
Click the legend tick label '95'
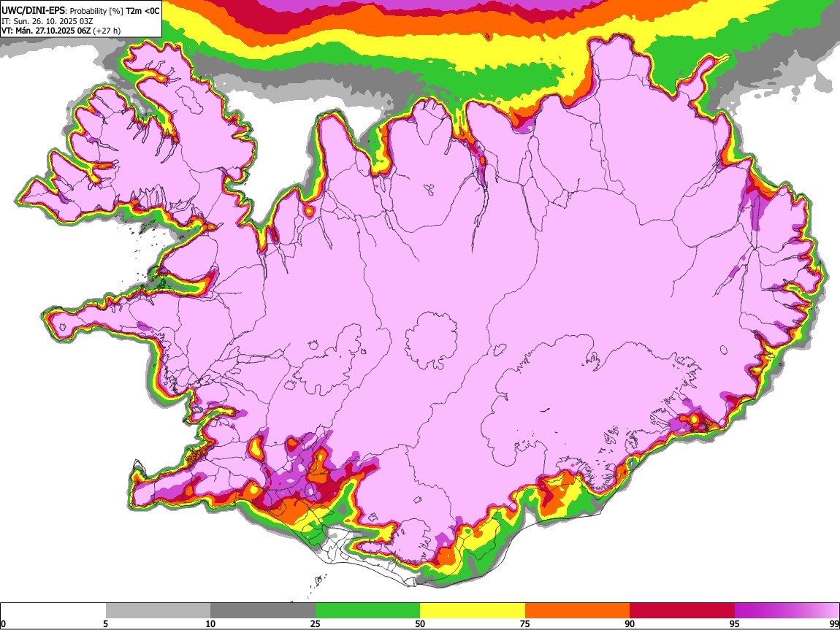pos(735,624)
